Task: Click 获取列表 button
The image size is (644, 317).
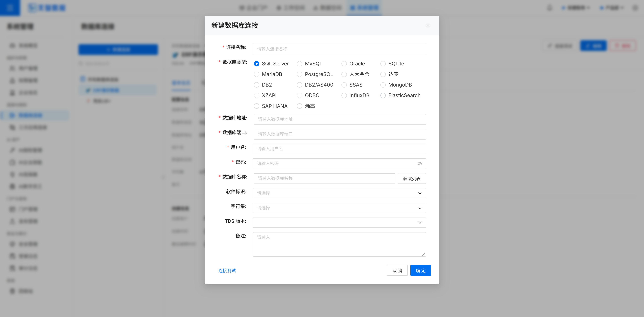Action: (x=412, y=178)
